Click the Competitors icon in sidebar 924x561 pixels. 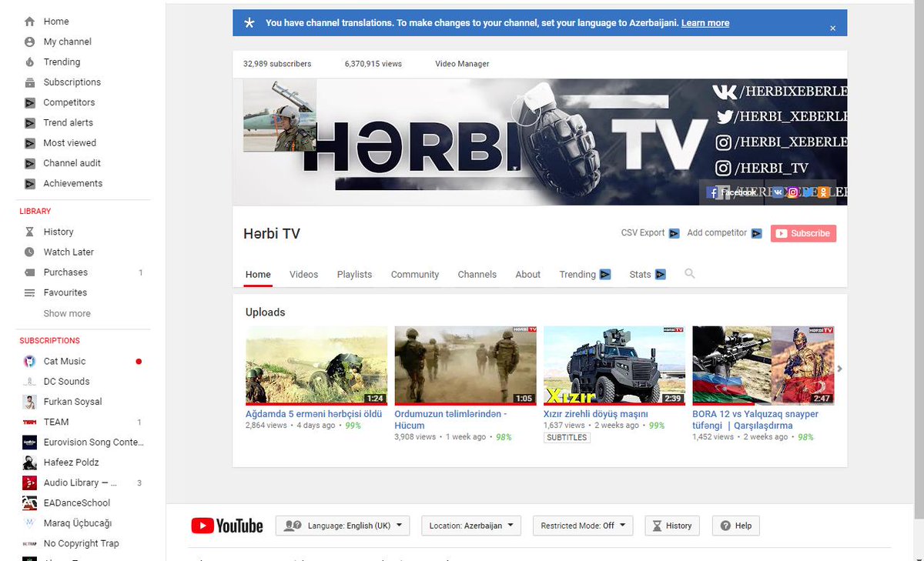(29, 102)
